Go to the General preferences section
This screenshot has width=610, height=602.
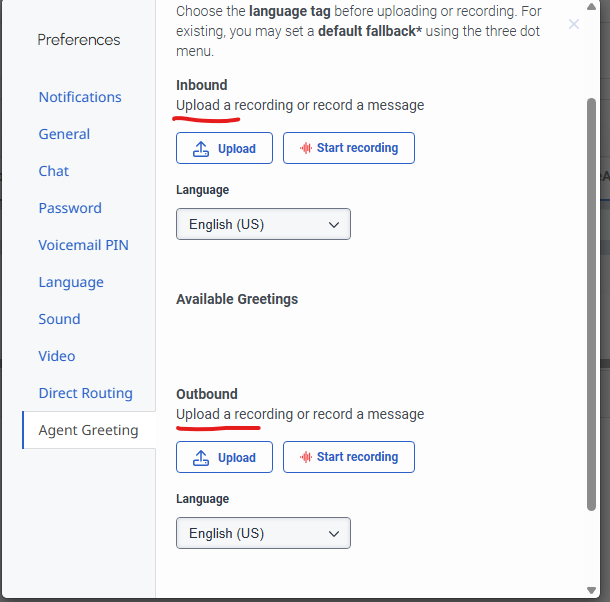coord(64,134)
